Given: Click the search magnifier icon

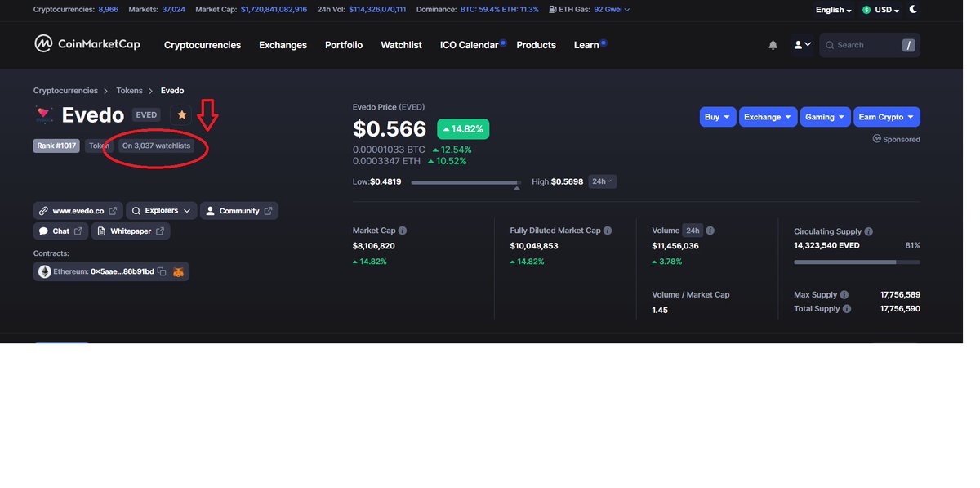Looking at the screenshot, I should [x=830, y=45].
